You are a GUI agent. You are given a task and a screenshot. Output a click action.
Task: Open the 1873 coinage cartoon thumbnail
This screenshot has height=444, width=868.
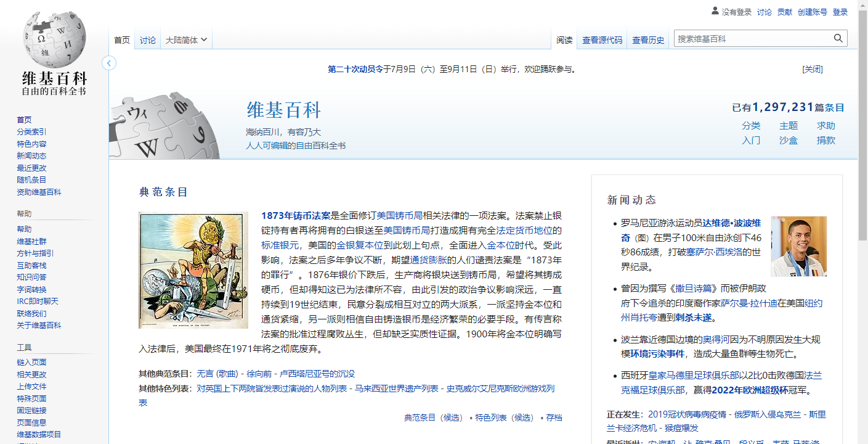193,270
